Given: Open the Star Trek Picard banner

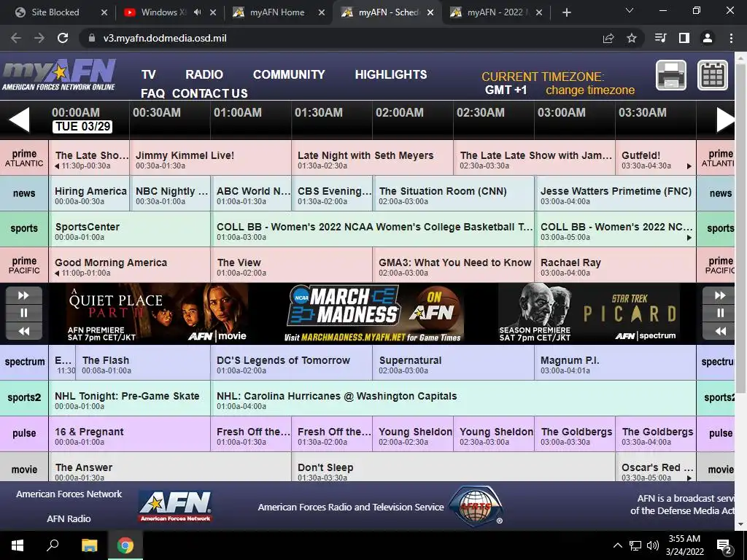Looking at the screenshot, I should pos(589,314).
